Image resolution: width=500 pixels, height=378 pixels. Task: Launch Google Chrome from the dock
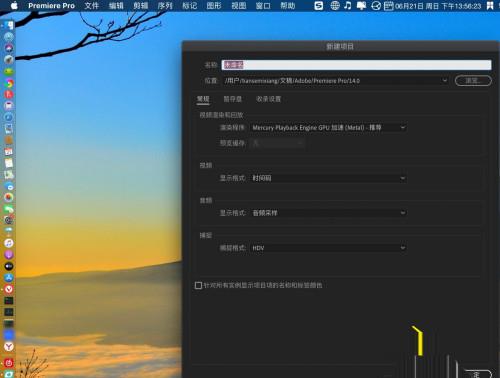pos(9,83)
